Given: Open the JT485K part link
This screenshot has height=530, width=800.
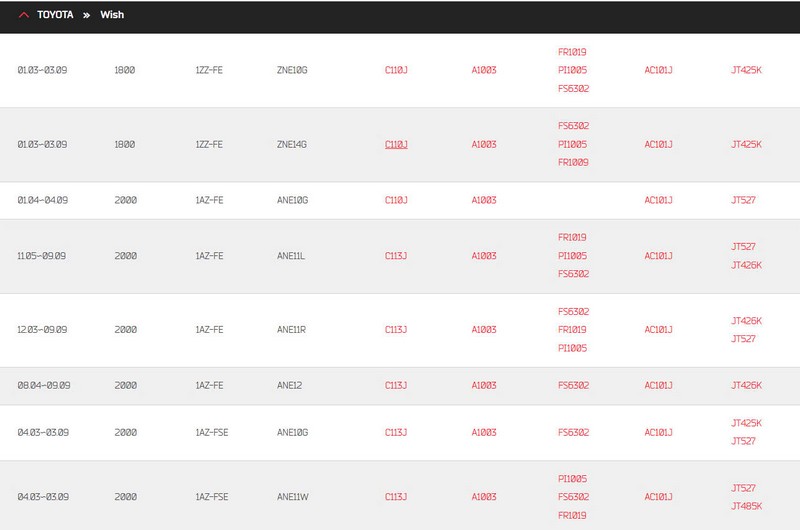Looking at the screenshot, I should (x=747, y=506).
